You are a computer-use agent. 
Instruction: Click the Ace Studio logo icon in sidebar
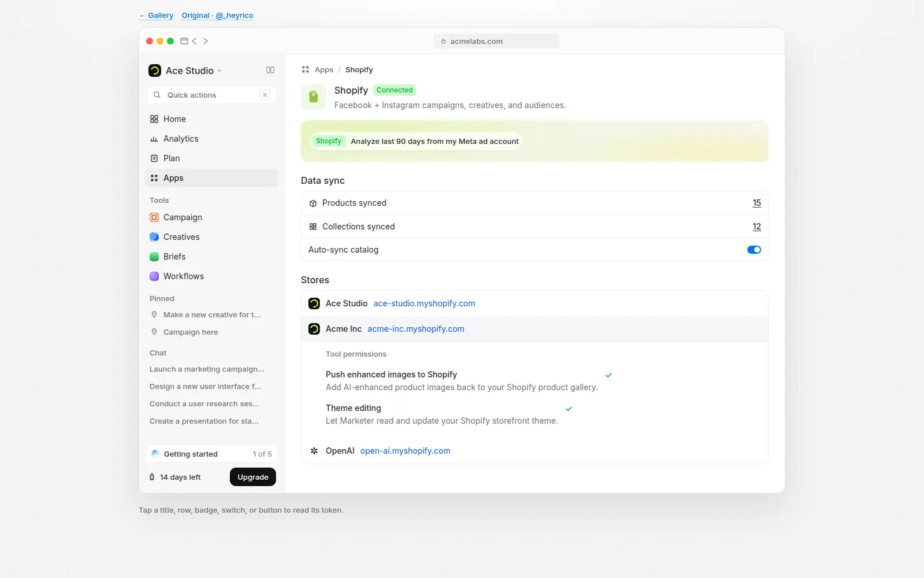(x=155, y=71)
